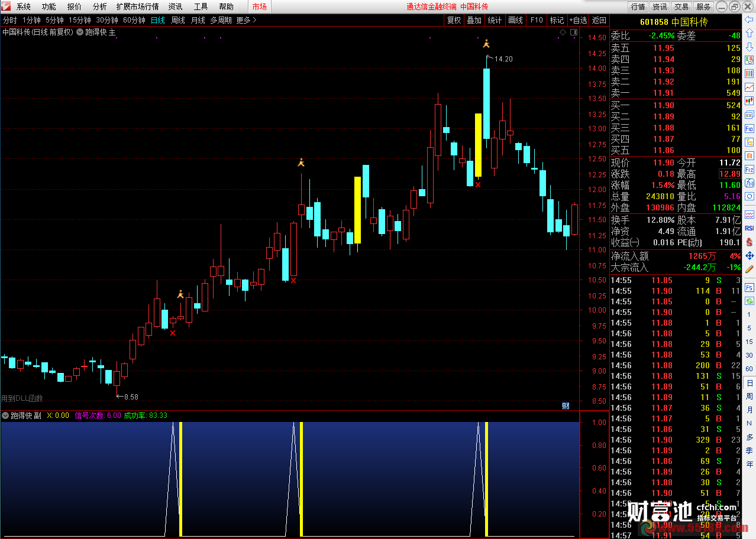Click the diamond icon above the chart
This screenshot has width=756, height=539.
pyautogui.click(x=563, y=31)
